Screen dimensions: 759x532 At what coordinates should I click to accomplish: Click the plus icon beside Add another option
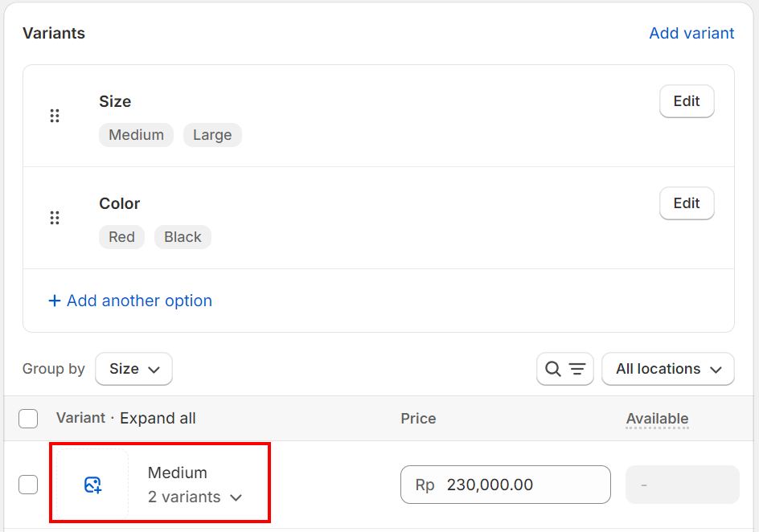55,301
